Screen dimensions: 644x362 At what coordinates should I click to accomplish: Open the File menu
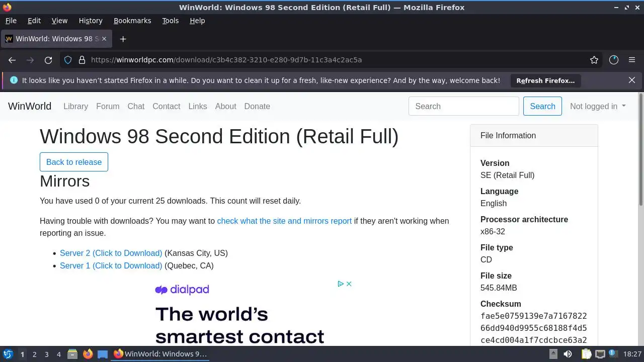pos(11,21)
